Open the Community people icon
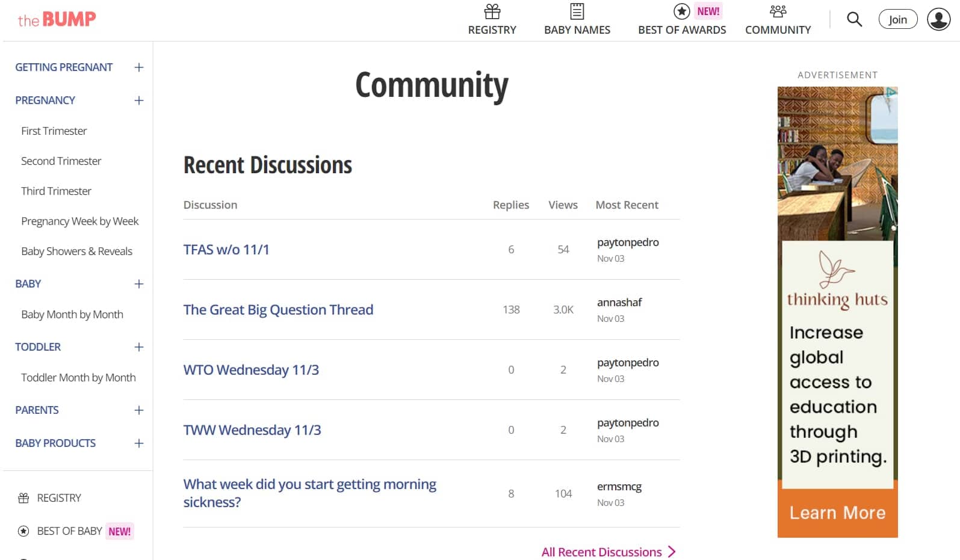 point(778,11)
